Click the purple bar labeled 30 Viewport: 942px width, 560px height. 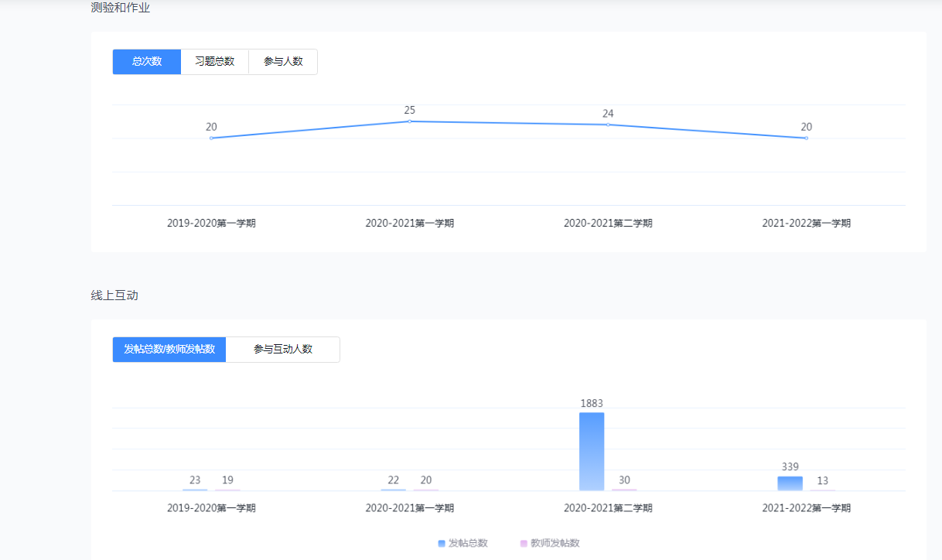point(624,490)
